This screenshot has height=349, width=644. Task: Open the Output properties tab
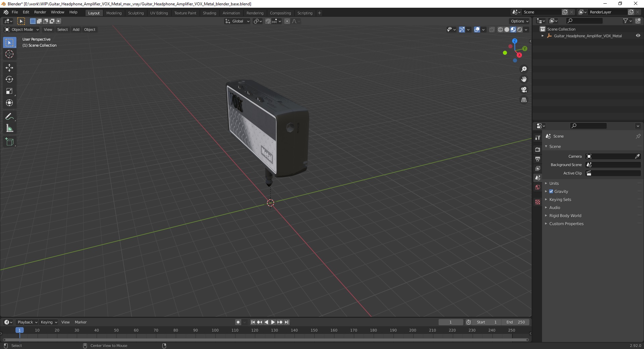[538, 159]
